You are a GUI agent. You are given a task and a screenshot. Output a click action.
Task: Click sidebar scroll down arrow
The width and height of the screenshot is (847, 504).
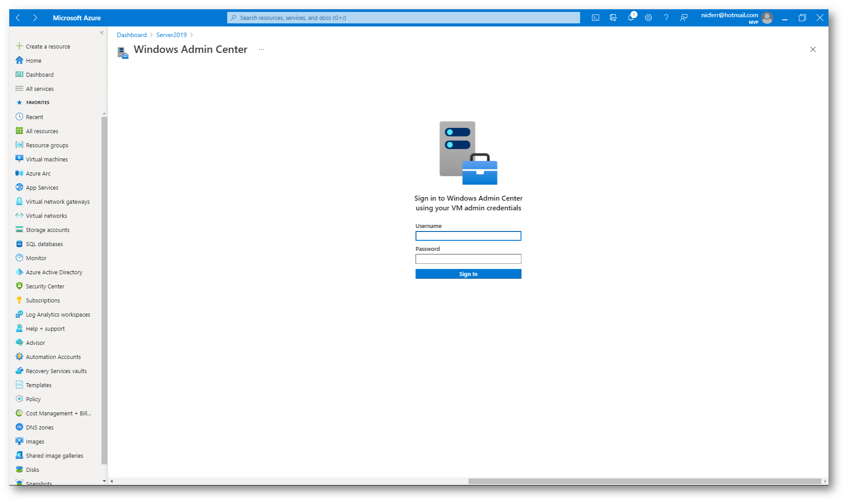(104, 481)
